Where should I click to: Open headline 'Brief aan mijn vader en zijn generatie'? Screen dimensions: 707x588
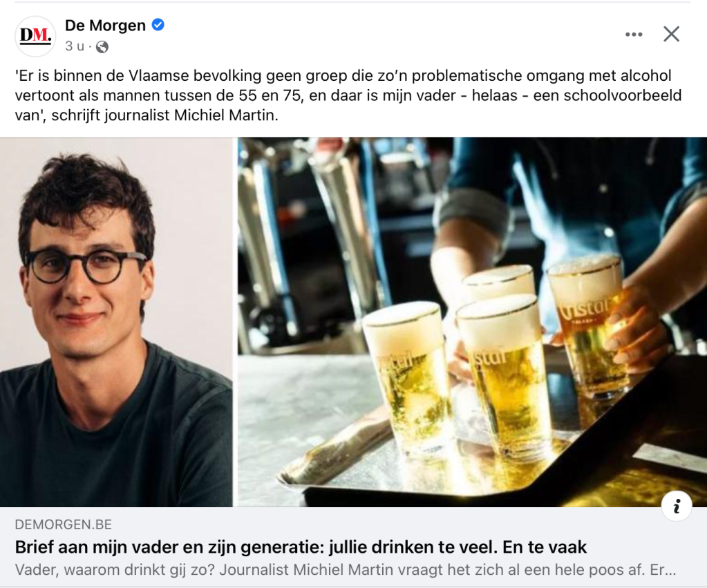[301, 547]
